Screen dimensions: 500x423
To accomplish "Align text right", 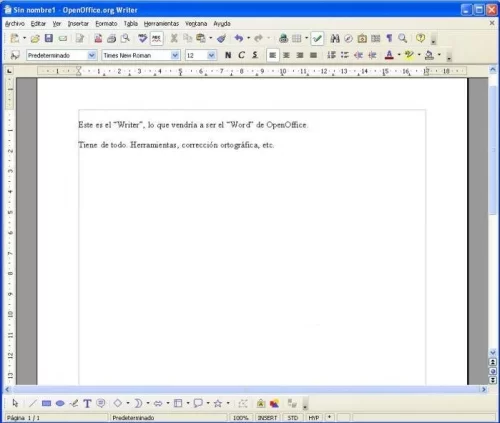I will [300, 55].
